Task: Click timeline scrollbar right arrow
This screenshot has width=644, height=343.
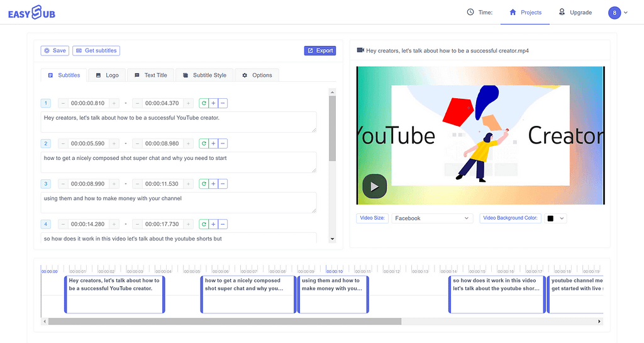Action: coord(599,321)
